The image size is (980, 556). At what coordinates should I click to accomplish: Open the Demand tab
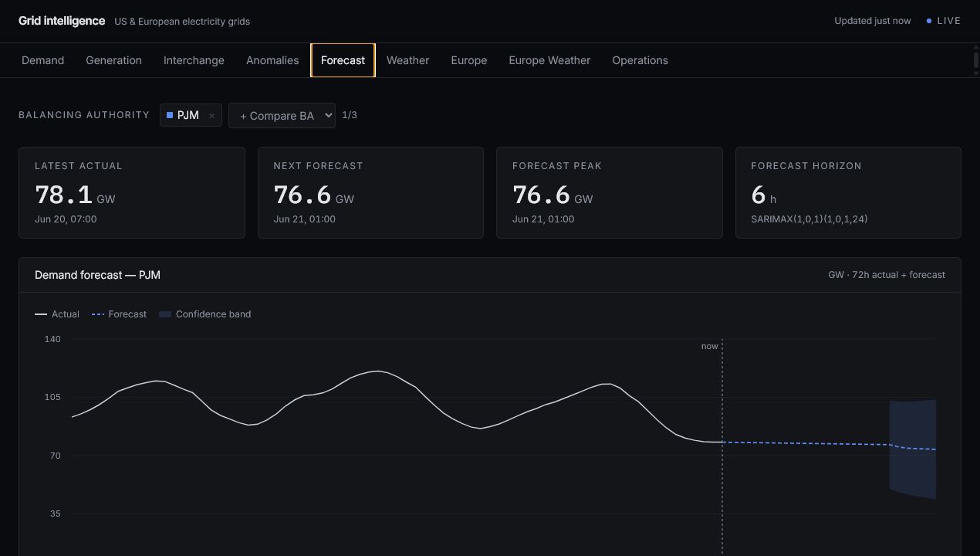point(42,60)
